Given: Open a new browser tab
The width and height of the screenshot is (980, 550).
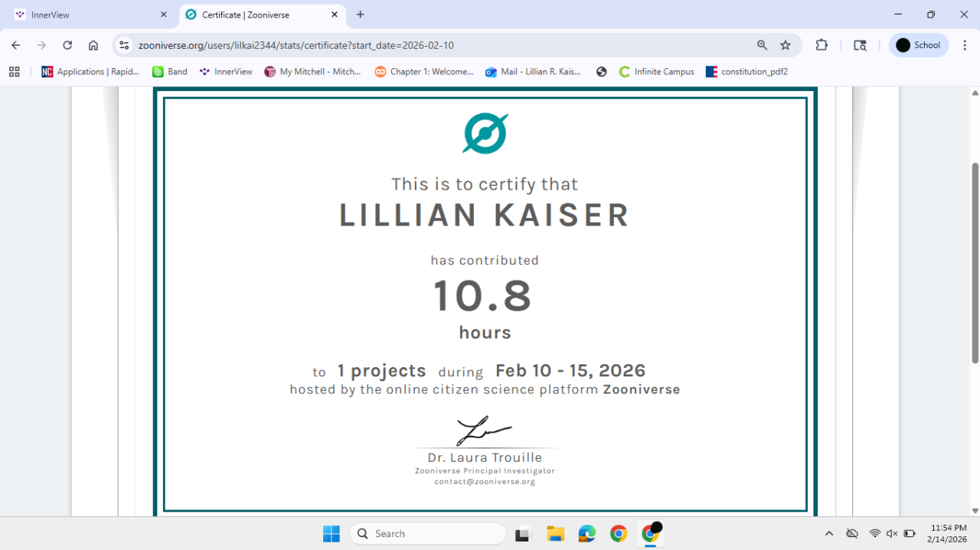Looking at the screenshot, I should (x=361, y=15).
